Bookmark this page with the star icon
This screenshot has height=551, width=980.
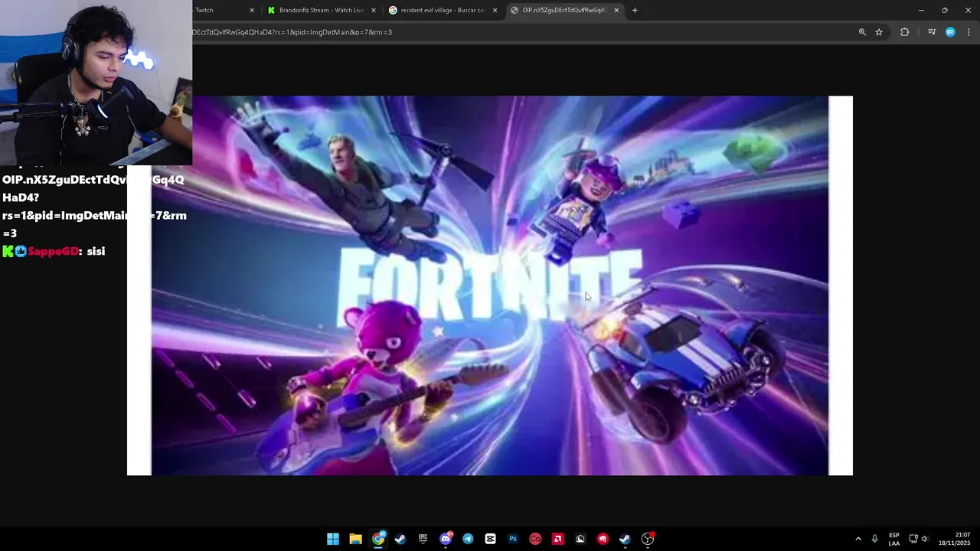click(879, 32)
